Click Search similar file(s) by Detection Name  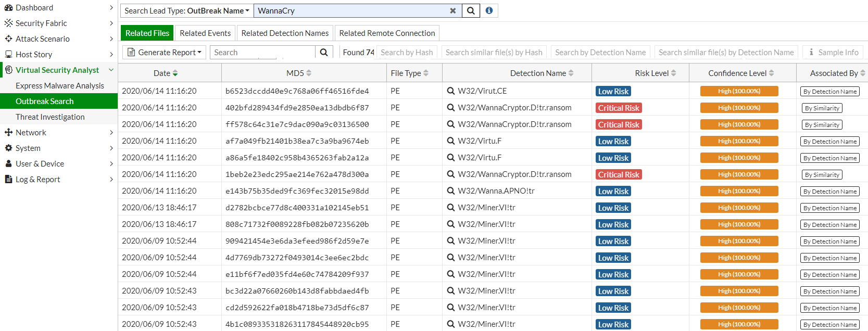726,53
